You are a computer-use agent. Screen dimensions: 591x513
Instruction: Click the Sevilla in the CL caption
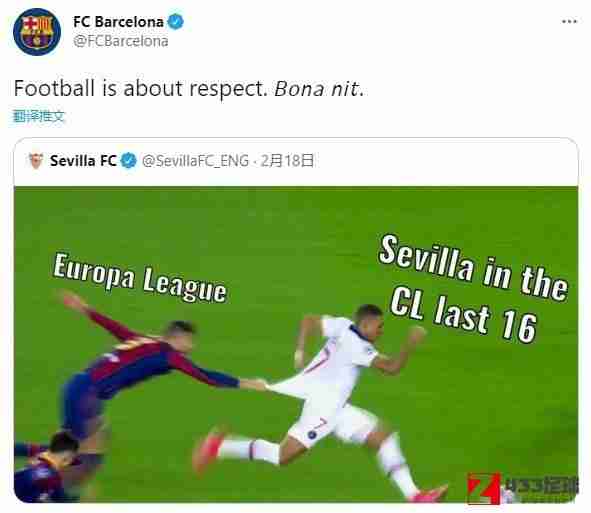click(x=473, y=288)
